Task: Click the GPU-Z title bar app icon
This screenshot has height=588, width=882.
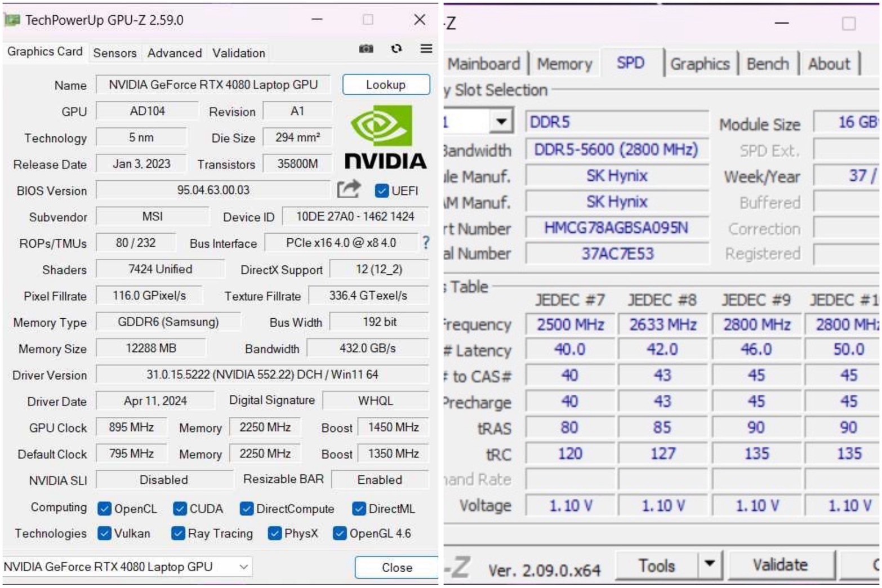Action: tap(12, 20)
